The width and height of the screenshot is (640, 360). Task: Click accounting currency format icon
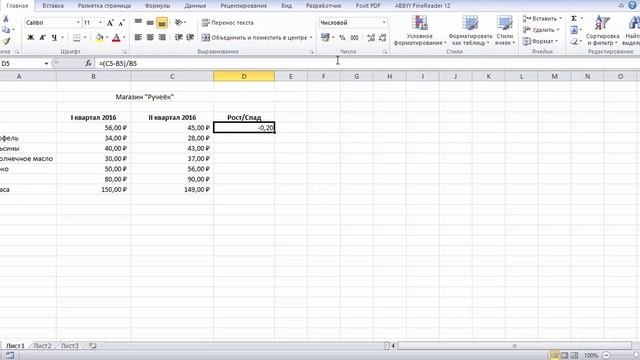point(325,38)
